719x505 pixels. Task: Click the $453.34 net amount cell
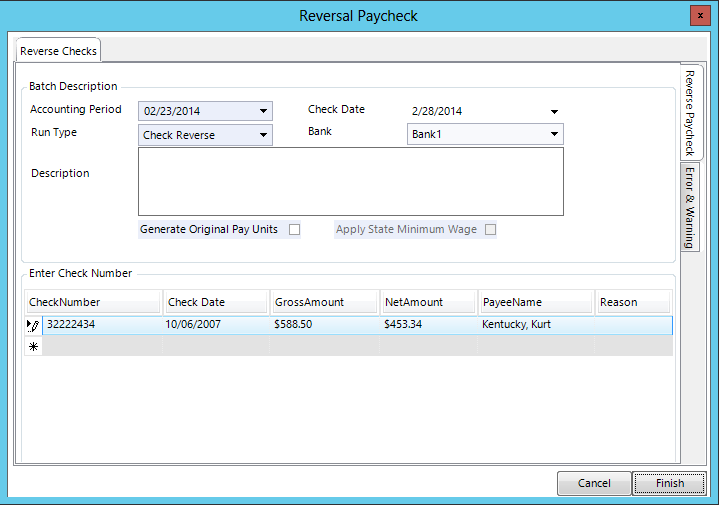[429, 325]
